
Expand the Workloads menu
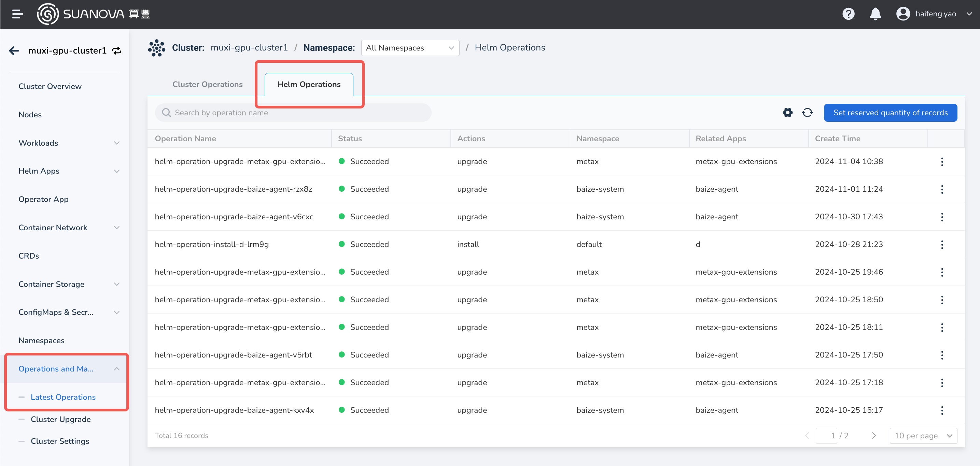(69, 143)
